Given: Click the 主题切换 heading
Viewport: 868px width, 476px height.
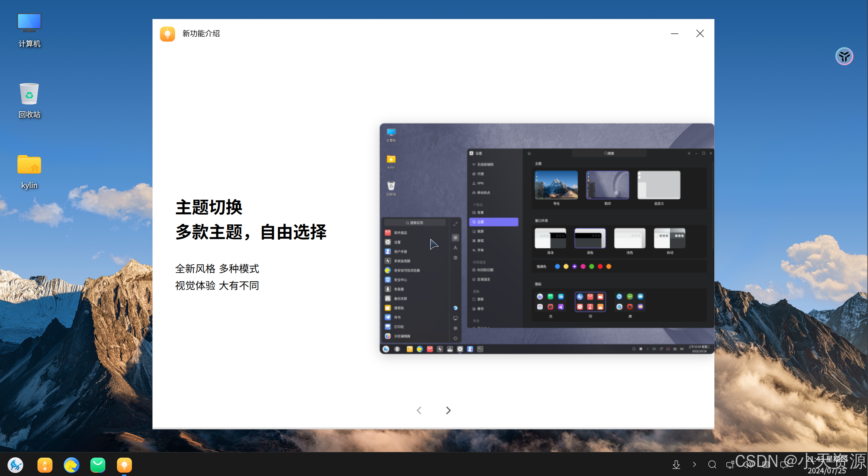Looking at the screenshot, I should tap(209, 207).
